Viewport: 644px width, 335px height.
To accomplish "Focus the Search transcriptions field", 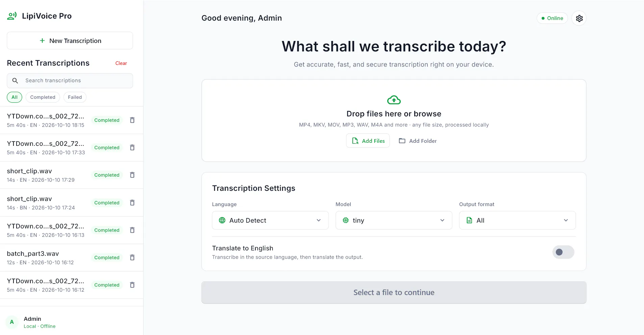I will coord(70,81).
